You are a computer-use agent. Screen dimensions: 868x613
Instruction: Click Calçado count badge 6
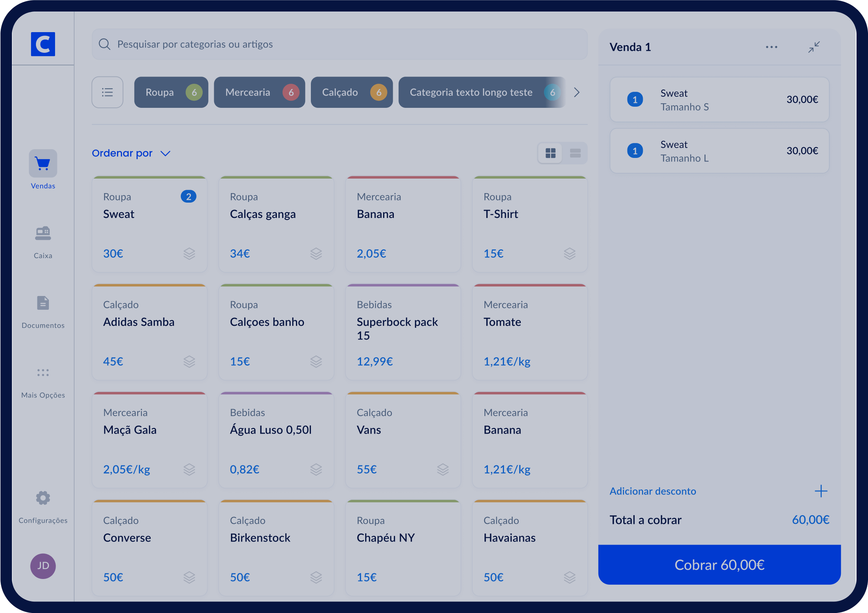[x=379, y=92]
